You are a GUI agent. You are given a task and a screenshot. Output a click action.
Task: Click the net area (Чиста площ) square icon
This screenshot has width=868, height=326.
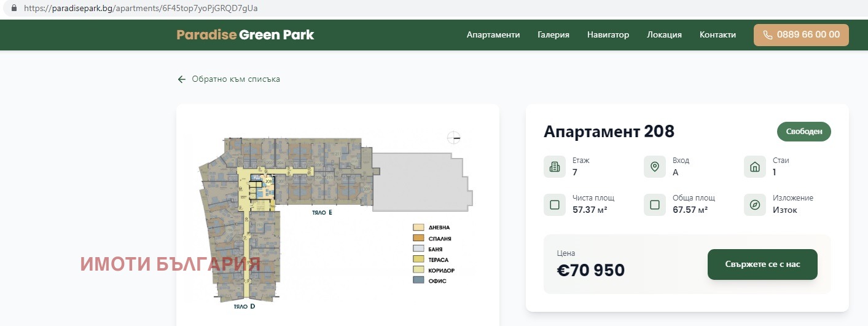pyautogui.click(x=555, y=205)
